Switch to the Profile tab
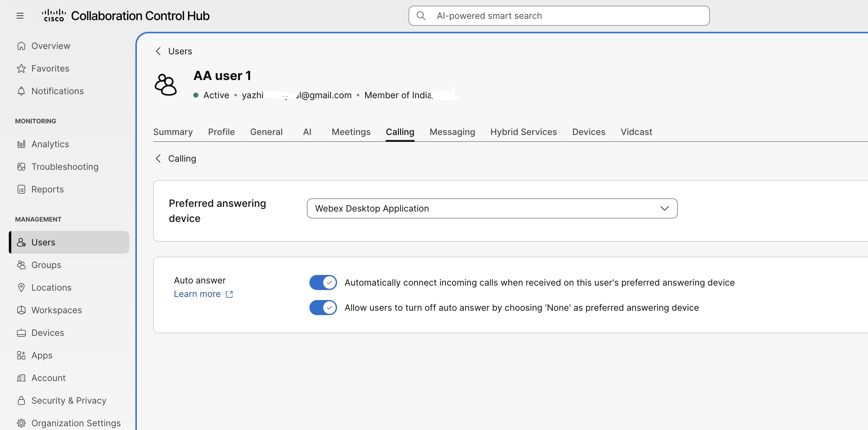Image resolution: width=868 pixels, height=430 pixels. click(221, 132)
